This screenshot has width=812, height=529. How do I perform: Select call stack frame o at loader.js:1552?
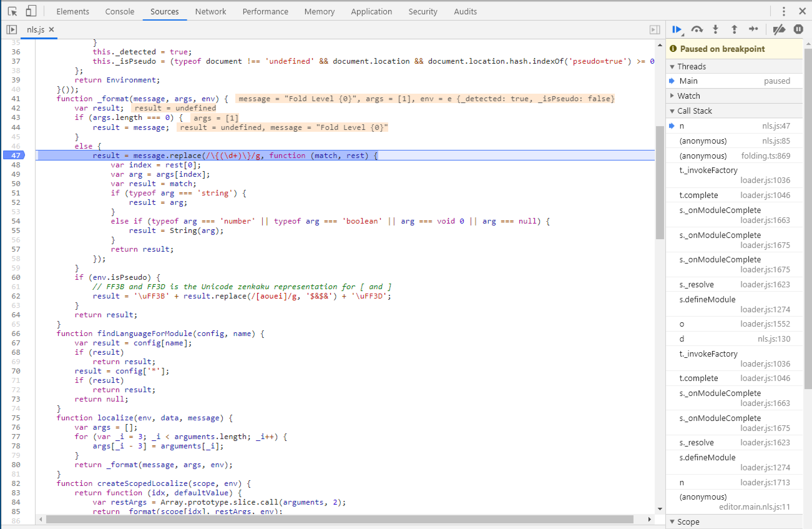point(734,324)
